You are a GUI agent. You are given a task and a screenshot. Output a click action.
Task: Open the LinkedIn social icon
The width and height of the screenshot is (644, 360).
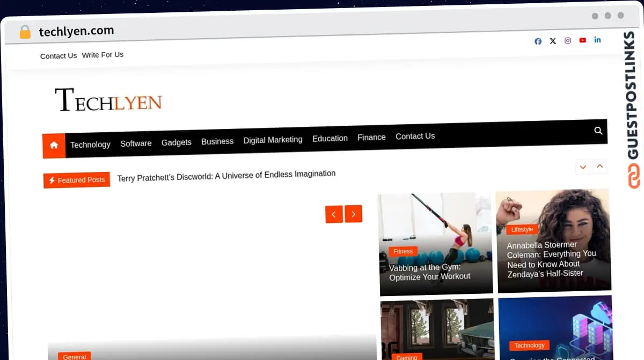pos(597,40)
